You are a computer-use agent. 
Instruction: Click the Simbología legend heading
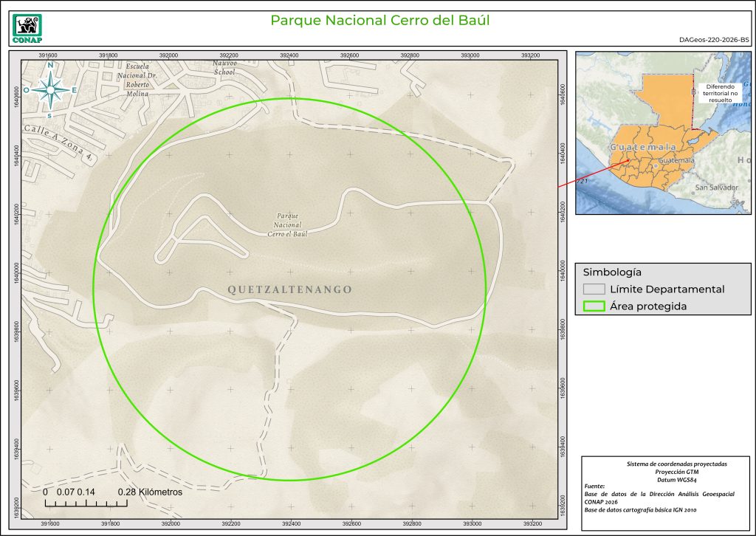(x=611, y=271)
